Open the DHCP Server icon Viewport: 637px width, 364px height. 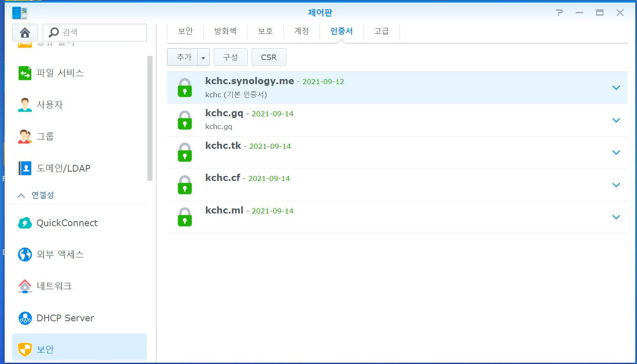point(25,318)
